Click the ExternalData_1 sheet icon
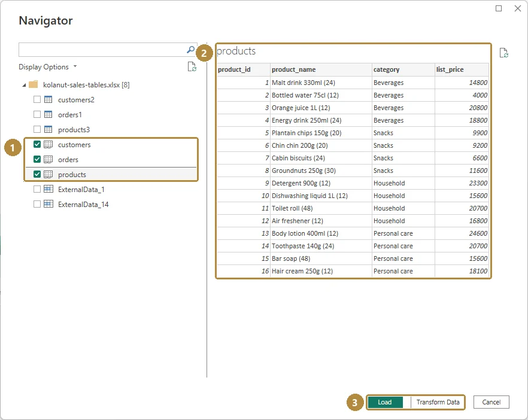 (x=48, y=189)
